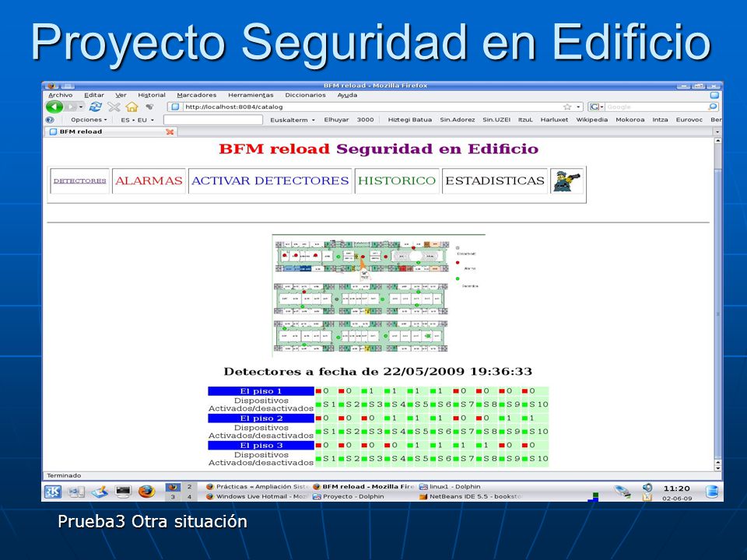
Task: Launch Firefox from the KDE panel
Action: point(147,492)
